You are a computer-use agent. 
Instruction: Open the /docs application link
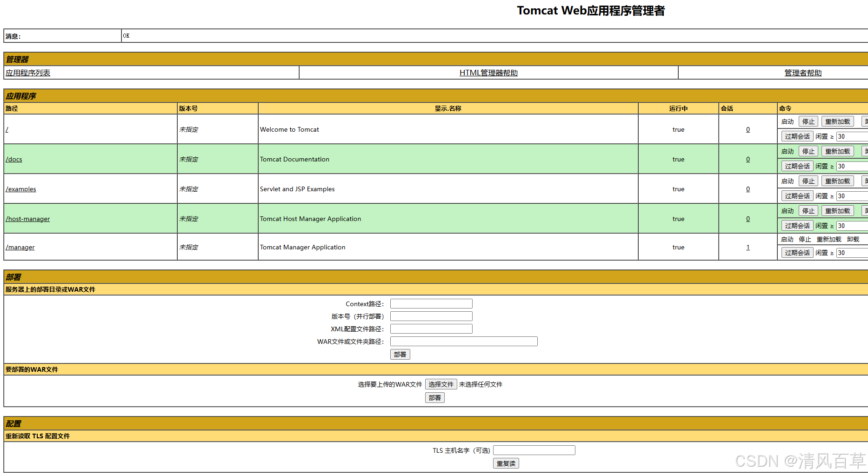click(14, 159)
